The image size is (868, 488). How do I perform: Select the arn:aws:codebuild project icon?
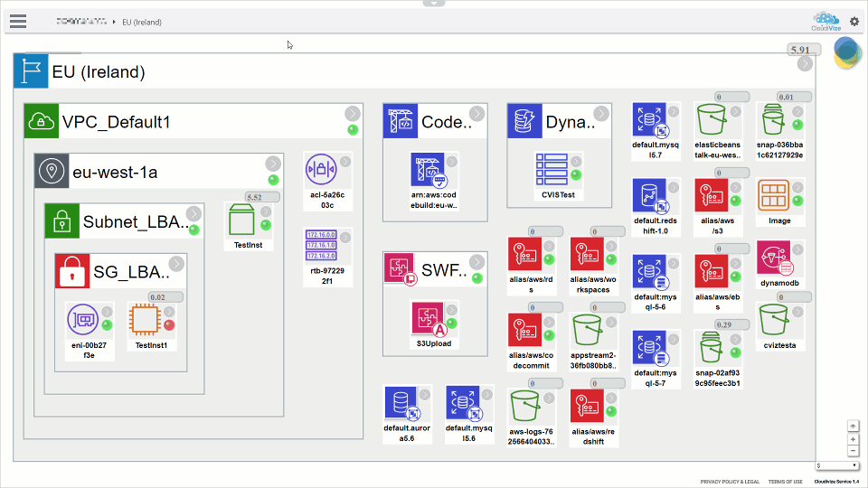pos(428,170)
